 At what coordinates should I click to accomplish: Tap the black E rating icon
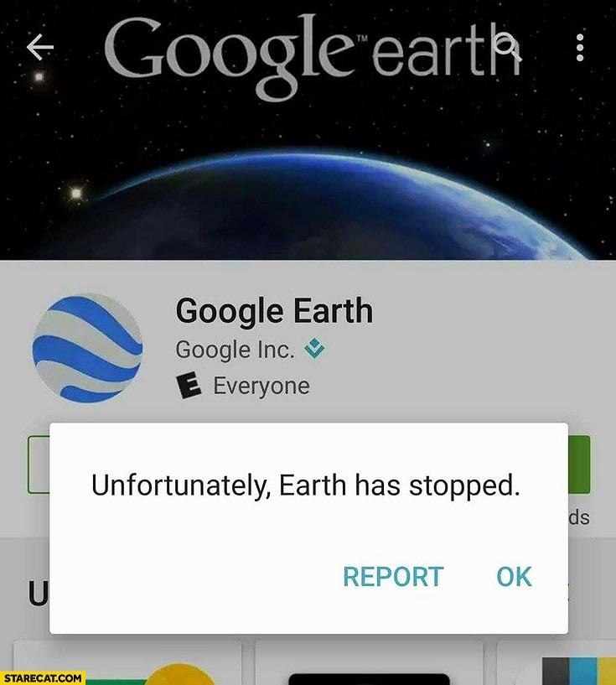(x=189, y=386)
